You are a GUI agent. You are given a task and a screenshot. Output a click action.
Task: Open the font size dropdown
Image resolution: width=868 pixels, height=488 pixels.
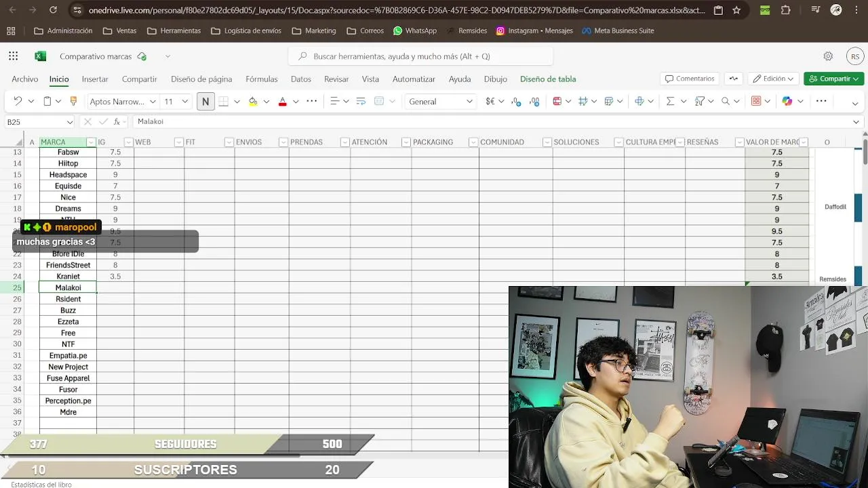pos(184,102)
